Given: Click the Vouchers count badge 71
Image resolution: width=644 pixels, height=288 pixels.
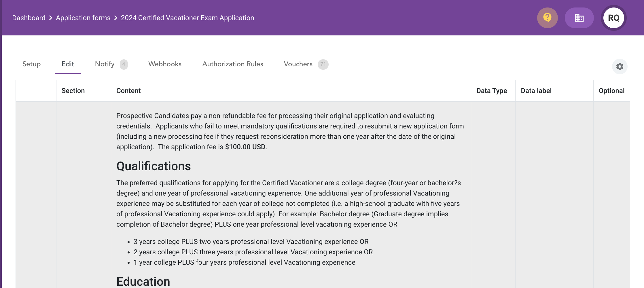Looking at the screenshot, I should [323, 64].
